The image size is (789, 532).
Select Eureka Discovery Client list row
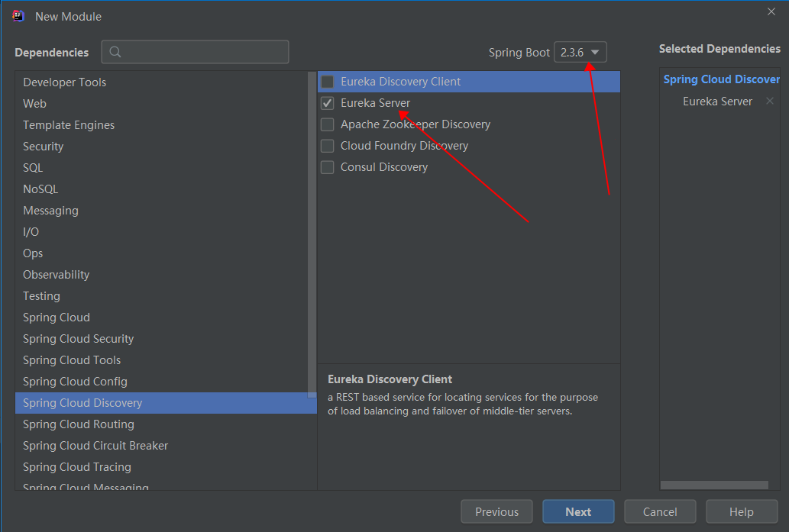click(469, 82)
